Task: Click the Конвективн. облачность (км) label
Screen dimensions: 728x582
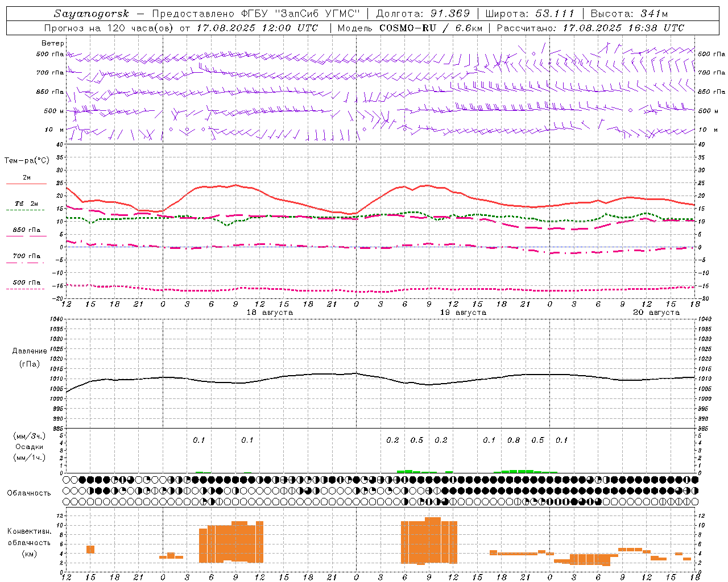Action: [29, 542]
